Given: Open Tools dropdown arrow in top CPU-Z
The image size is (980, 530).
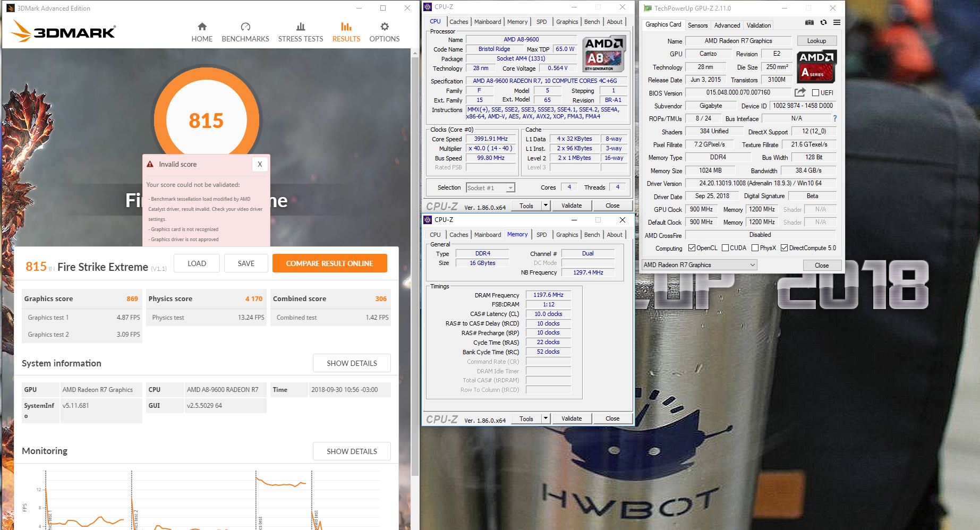Looking at the screenshot, I should (x=545, y=206).
